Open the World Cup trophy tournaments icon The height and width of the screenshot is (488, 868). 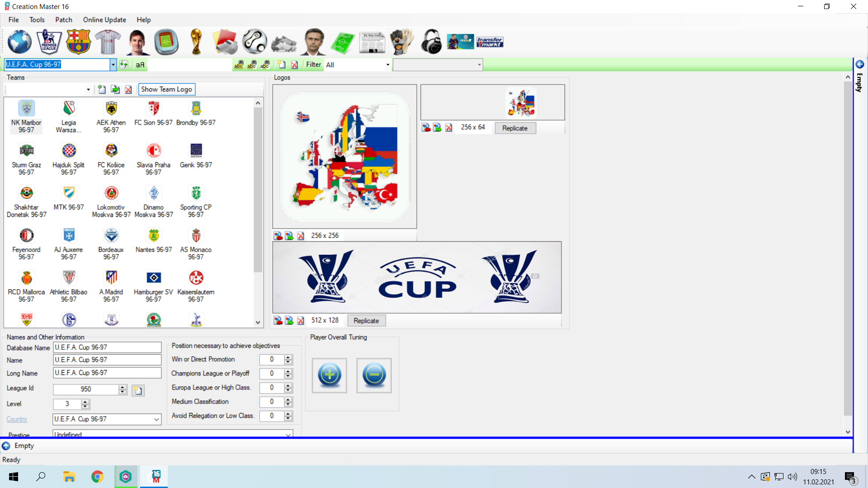(196, 42)
